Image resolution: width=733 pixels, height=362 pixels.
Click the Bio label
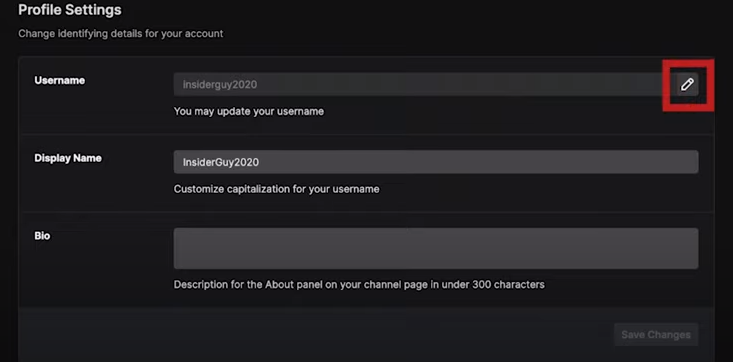pyautogui.click(x=42, y=236)
